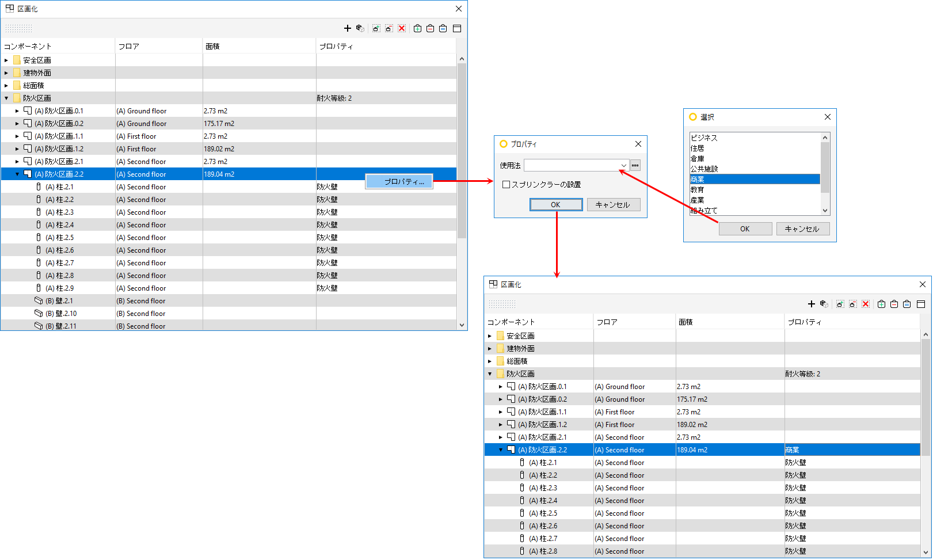933x560 pixels.
Task: Select (A) 柱.2.3 in 区画化 window showing 商業
Action: 702,487
